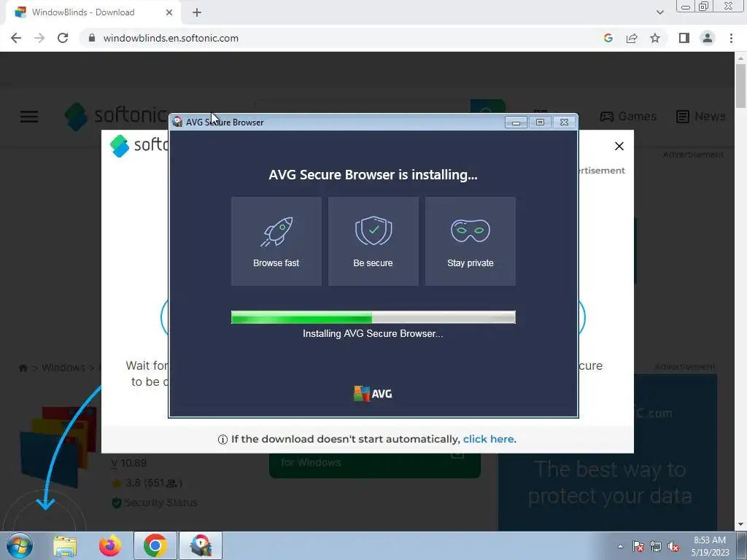
Task: Close the Softonic download popup
Action: click(619, 146)
